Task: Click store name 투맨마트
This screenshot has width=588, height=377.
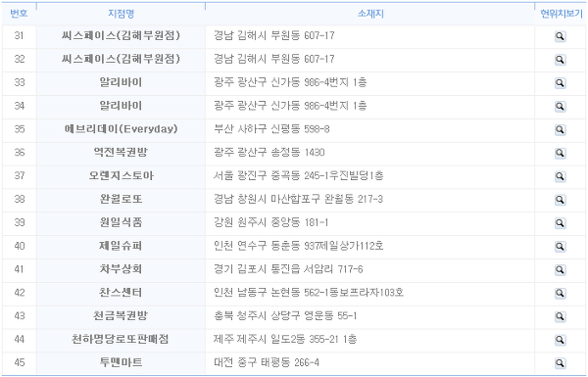Action: pos(121,362)
